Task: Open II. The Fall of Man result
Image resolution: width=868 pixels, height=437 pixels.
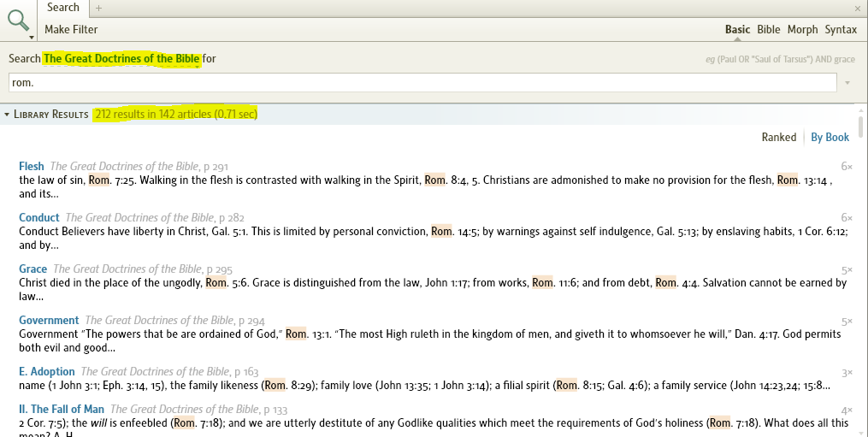Action: point(62,410)
